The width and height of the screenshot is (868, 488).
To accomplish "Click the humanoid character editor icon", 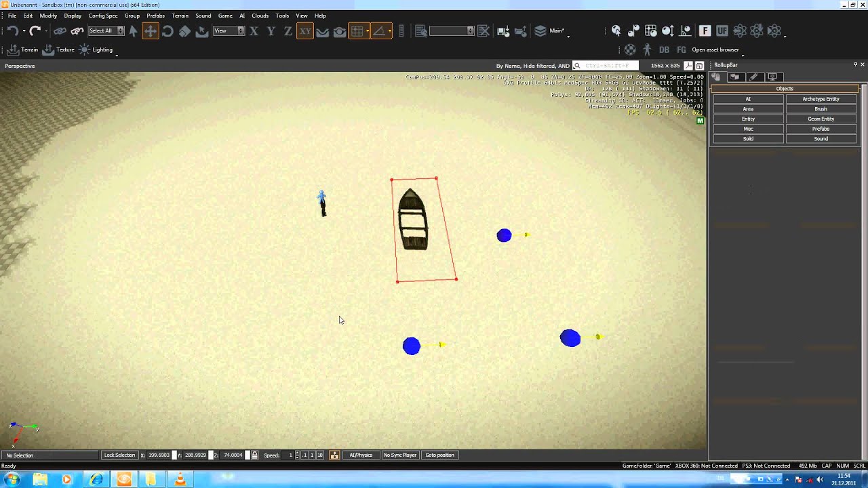I will [x=647, y=49].
